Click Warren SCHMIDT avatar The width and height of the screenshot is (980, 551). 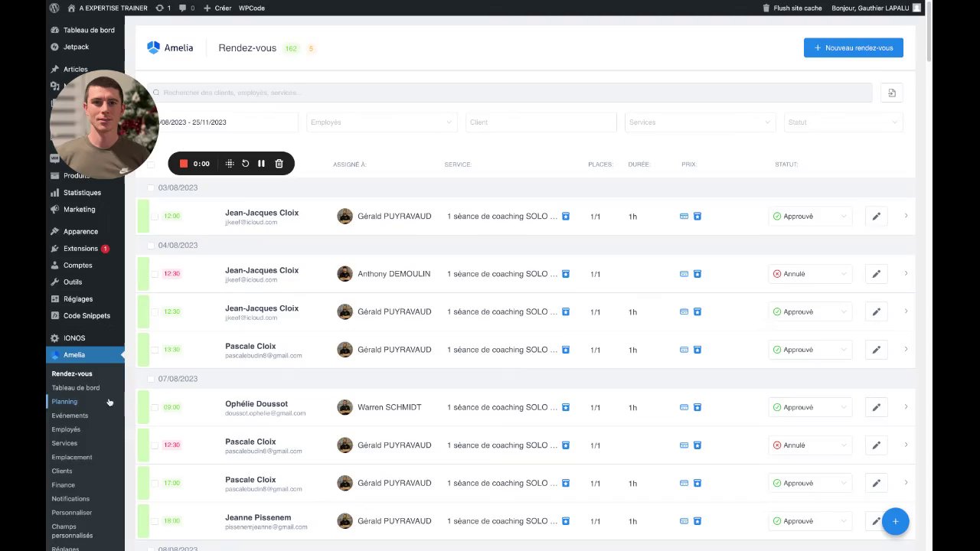[345, 407]
